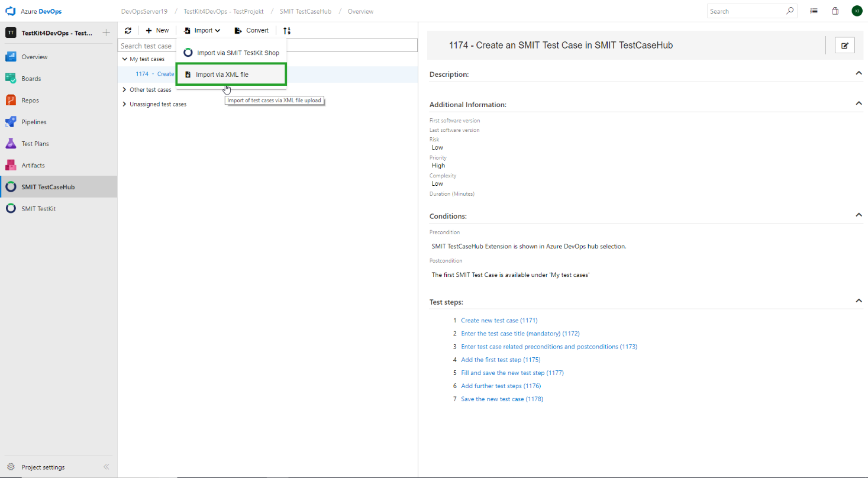Open Project settings
The image size is (868, 478).
point(43,467)
